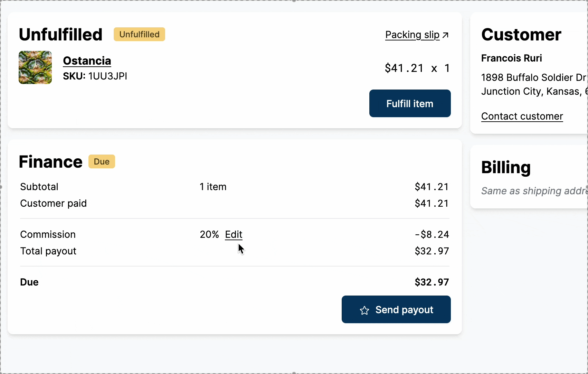Click the customer name Francois Ruri
This screenshot has height=374, width=588.
pos(511,58)
